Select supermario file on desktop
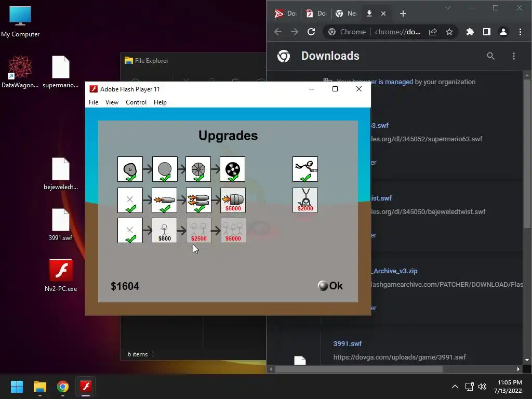 click(x=60, y=72)
